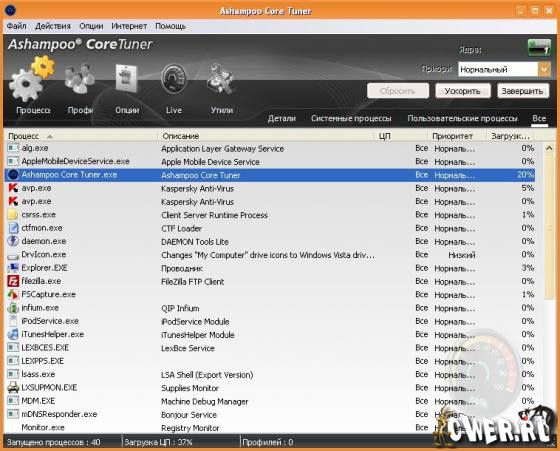The height and width of the screenshot is (451, 560).
Task: Open the Помощь menu
Action: pos(170,26)
